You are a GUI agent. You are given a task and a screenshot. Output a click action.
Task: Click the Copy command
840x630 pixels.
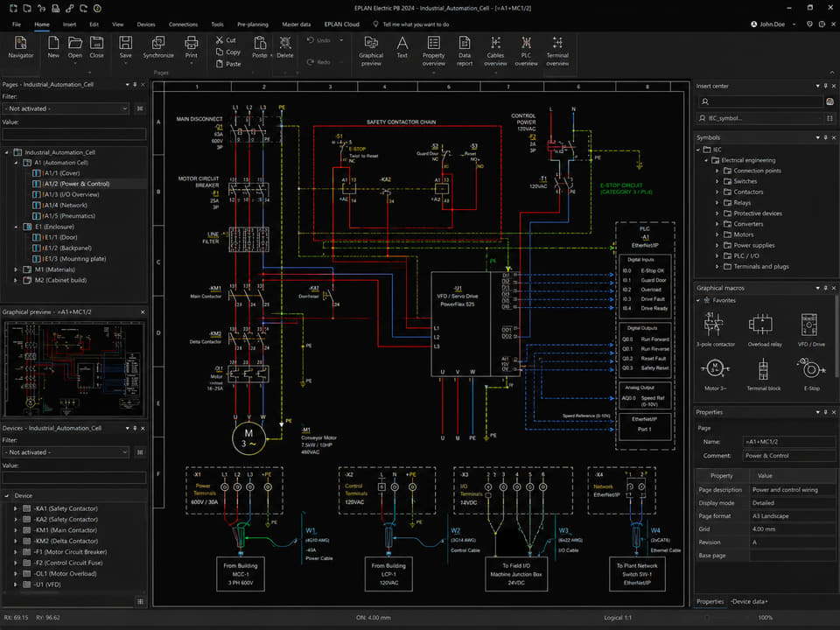point(228,52)
